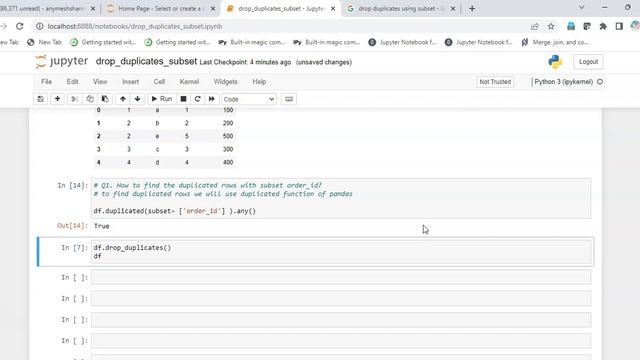640x360 pixels.
Task: Reload the page with browser refresh icon
Action: (20, 26)
